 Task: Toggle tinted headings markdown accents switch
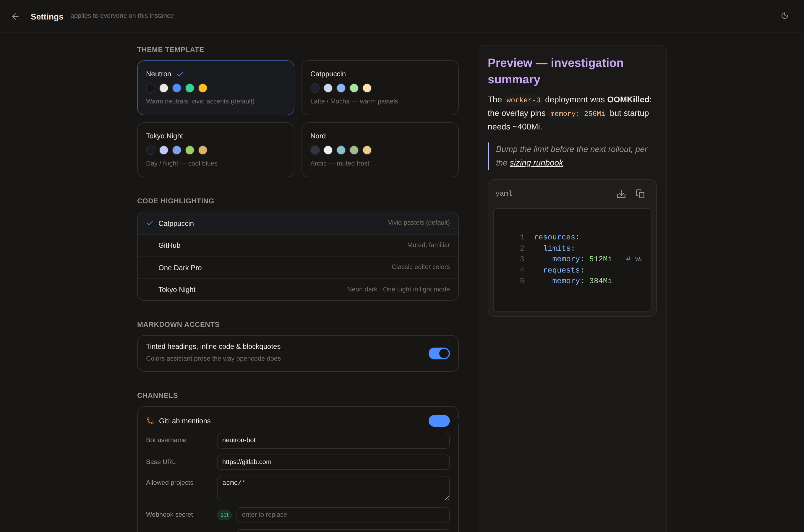pyautogui.click(x=439, y=353)
